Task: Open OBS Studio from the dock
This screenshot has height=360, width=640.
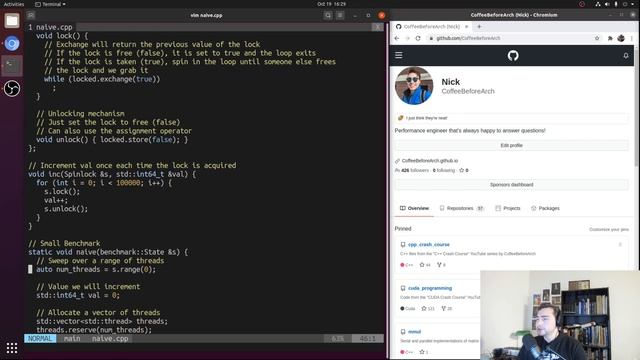Action: click(x=12, y=88)
